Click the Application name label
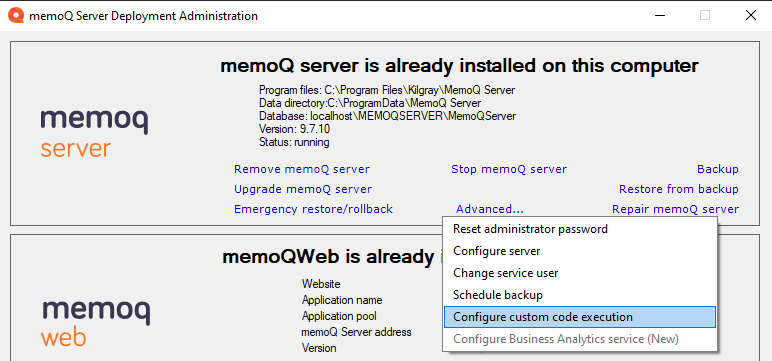This screenshot has width=772, height=361. [342, 300]
